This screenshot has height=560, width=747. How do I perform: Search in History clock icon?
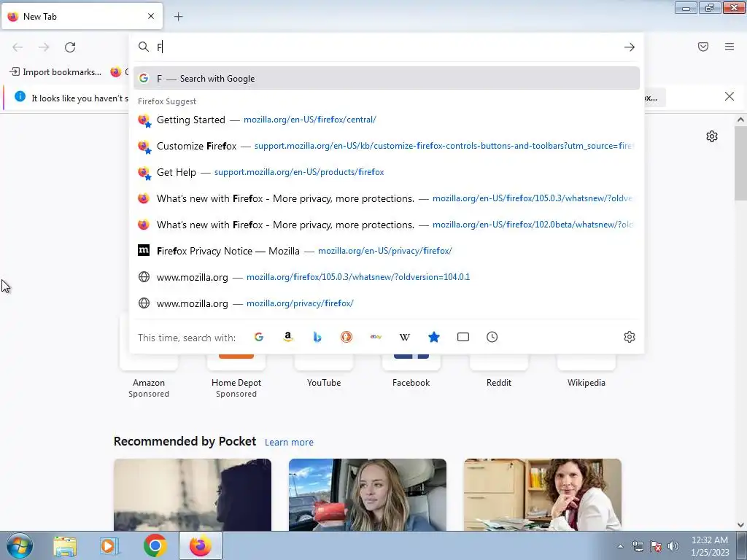click(492, 337)
